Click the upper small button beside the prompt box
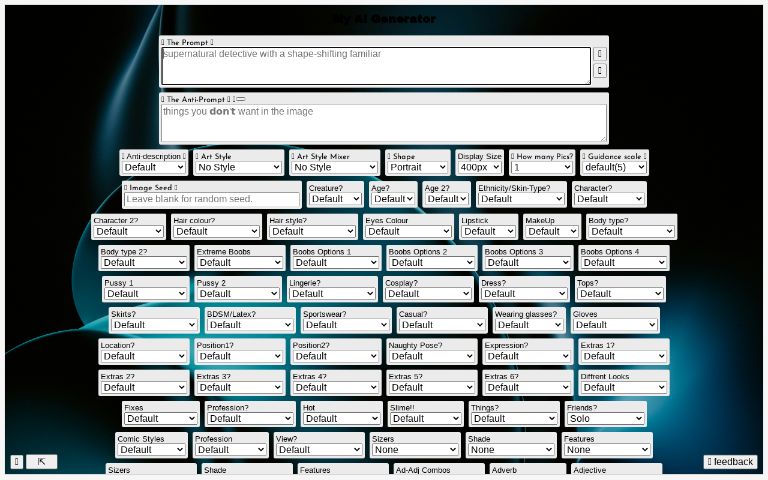This screenshot has height=480, width=768. tap(600, 53)
